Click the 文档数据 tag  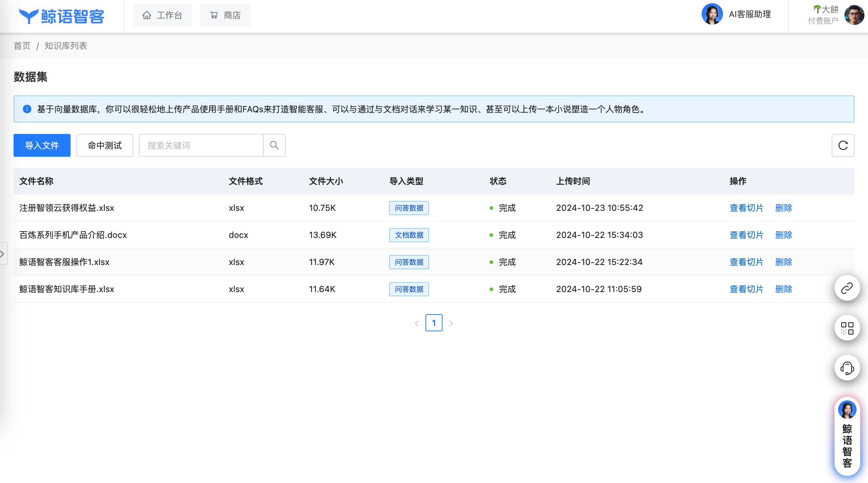pyautogui.click(x=409, y=235)
